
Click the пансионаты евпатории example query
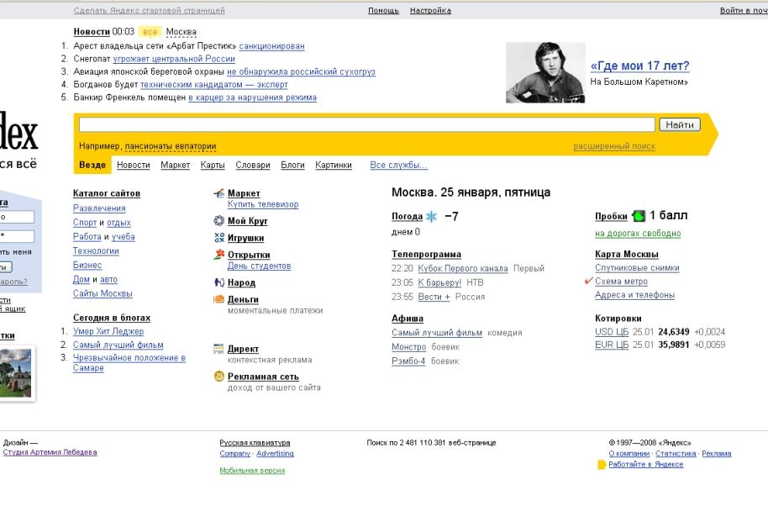pyautogui.click(x=171, y=146)
